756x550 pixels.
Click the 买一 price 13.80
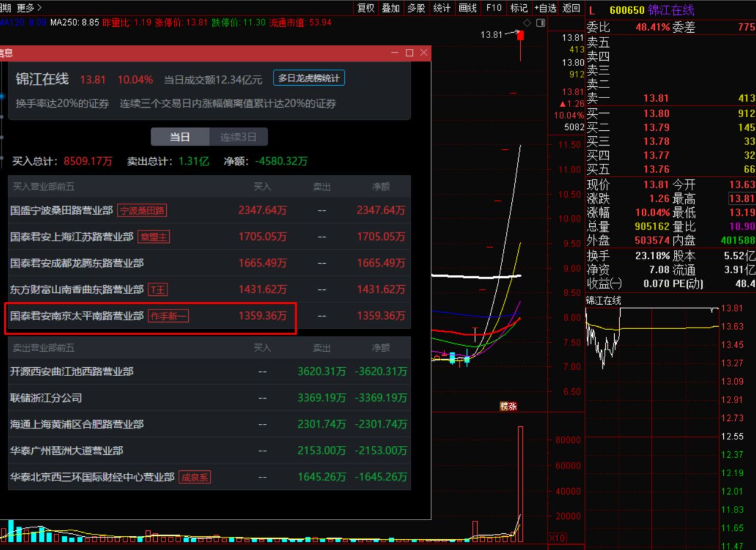[656, 114]
